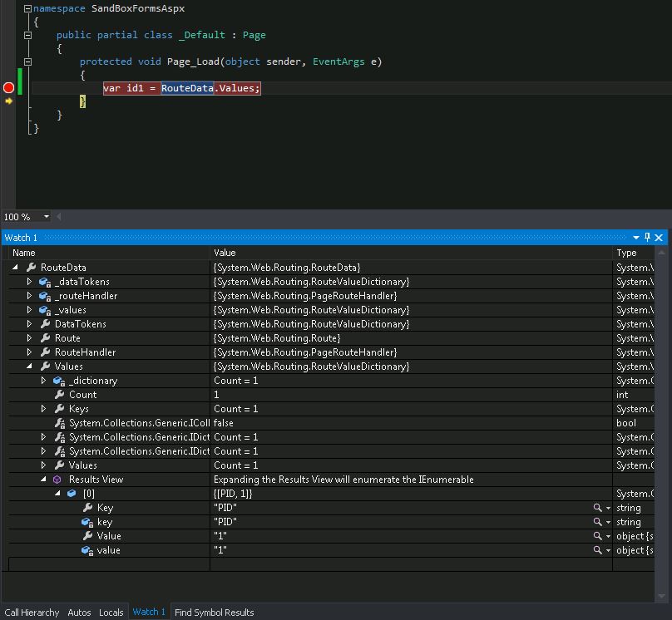Click the _dataTokens private field icon
The width and height of the screenshot is (672, 620).
point(45,282)
